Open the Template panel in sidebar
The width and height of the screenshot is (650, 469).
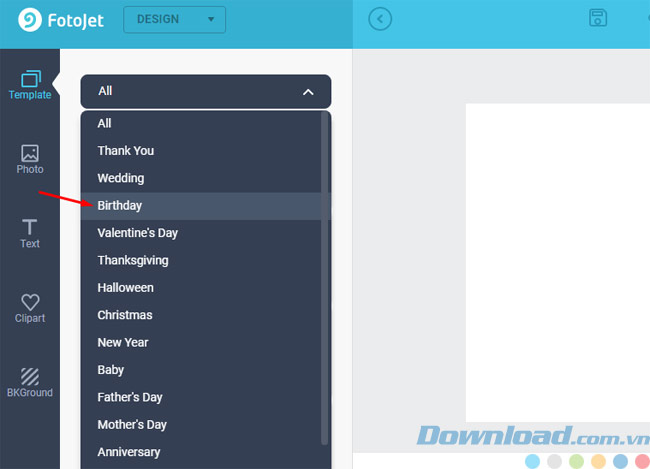click(x=30, y=85)
